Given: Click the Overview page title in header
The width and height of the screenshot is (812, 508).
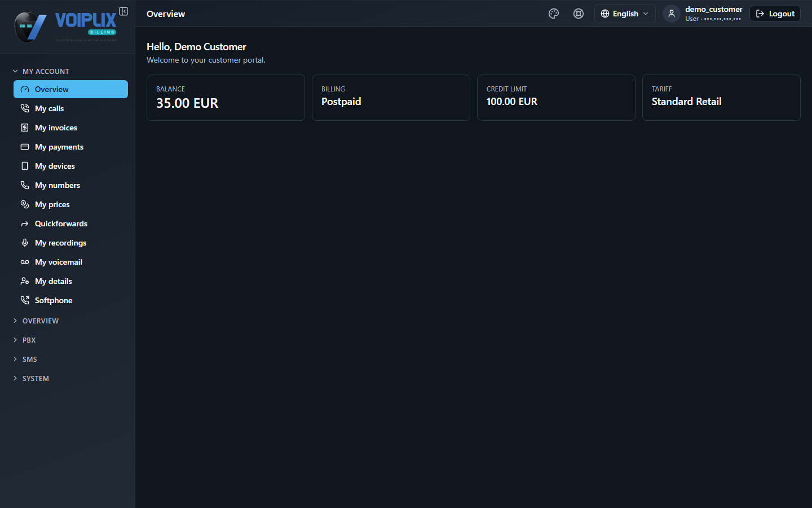Looking at the screenshot, I should 166,14.
